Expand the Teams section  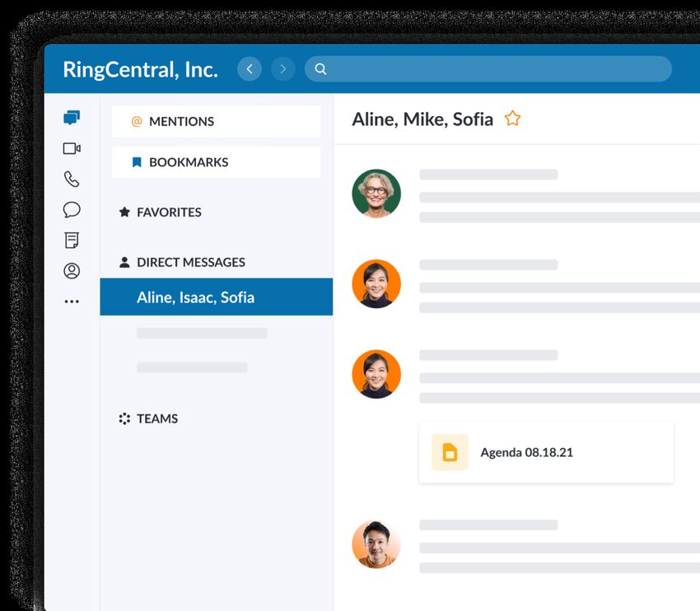coord(156,418)
